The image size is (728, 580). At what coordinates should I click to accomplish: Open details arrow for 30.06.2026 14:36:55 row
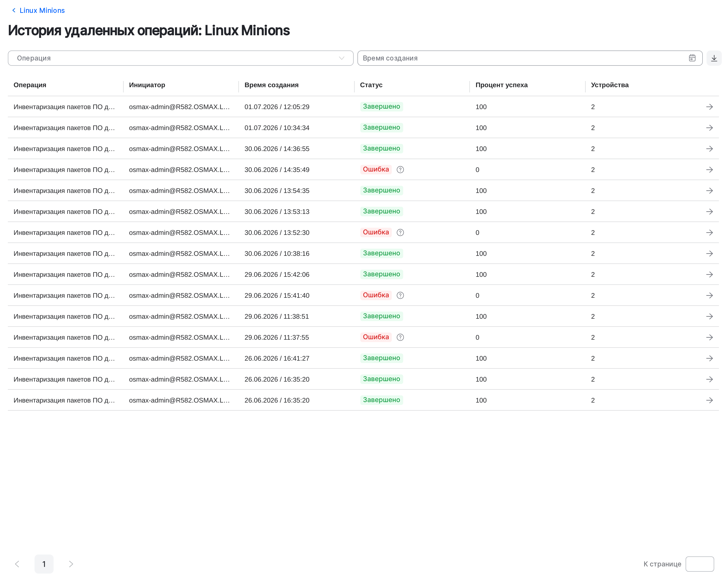pyautogui.click(x=709, y=149)
